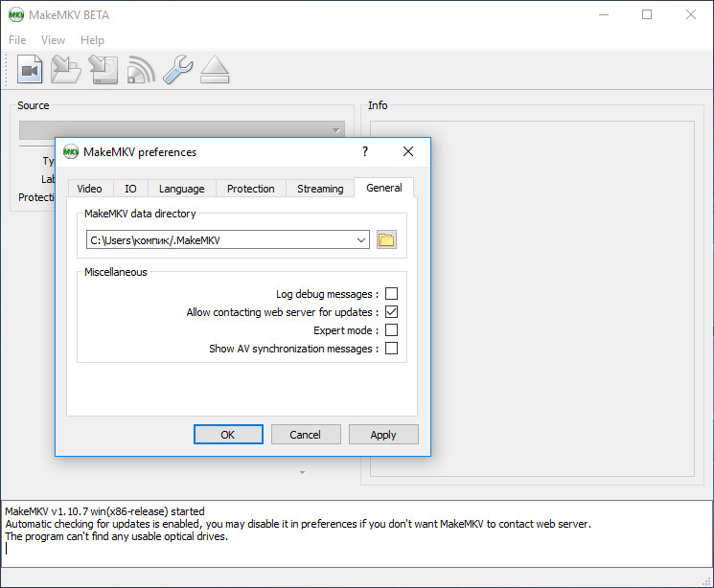The image size is (714, 588).
Task: Click the 'MakeMKV v1.10.7 win(x86-release) started' log line
Action: point(104,511)
